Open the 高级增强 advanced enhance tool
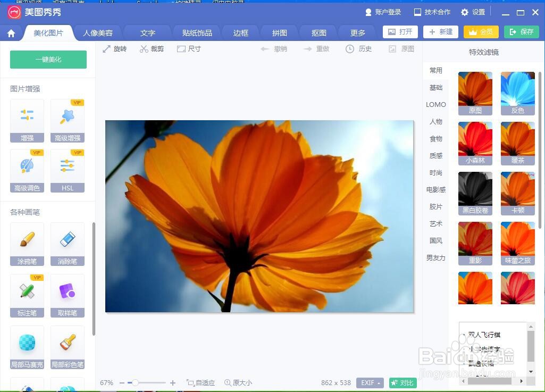The width and height of the screenshot is (545, 392). tap(68, 121)
